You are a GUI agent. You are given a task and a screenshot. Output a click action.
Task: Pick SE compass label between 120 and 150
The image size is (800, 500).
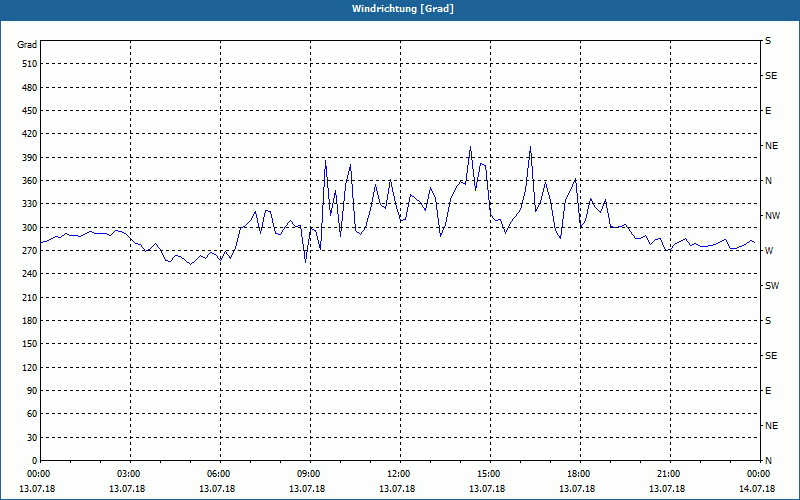pos(771,356)
